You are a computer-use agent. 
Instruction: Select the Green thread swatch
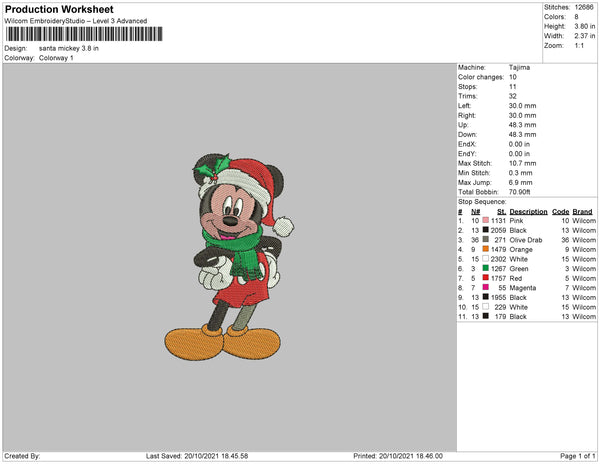[x=486, y=268]
